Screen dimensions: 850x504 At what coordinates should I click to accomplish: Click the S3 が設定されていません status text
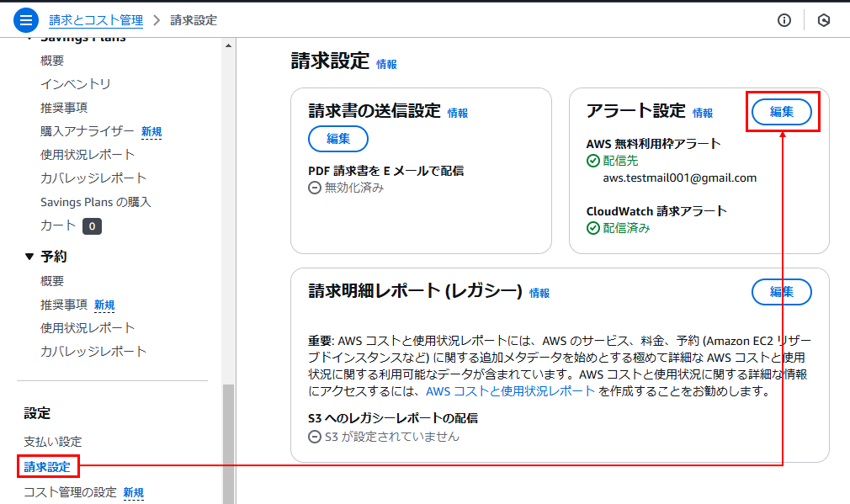point(392,437)
